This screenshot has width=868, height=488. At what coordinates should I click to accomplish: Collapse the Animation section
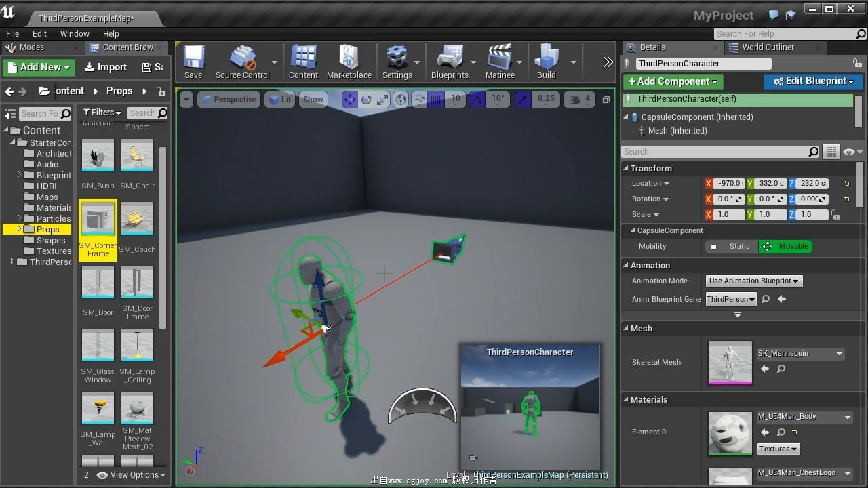pos(626,265)
